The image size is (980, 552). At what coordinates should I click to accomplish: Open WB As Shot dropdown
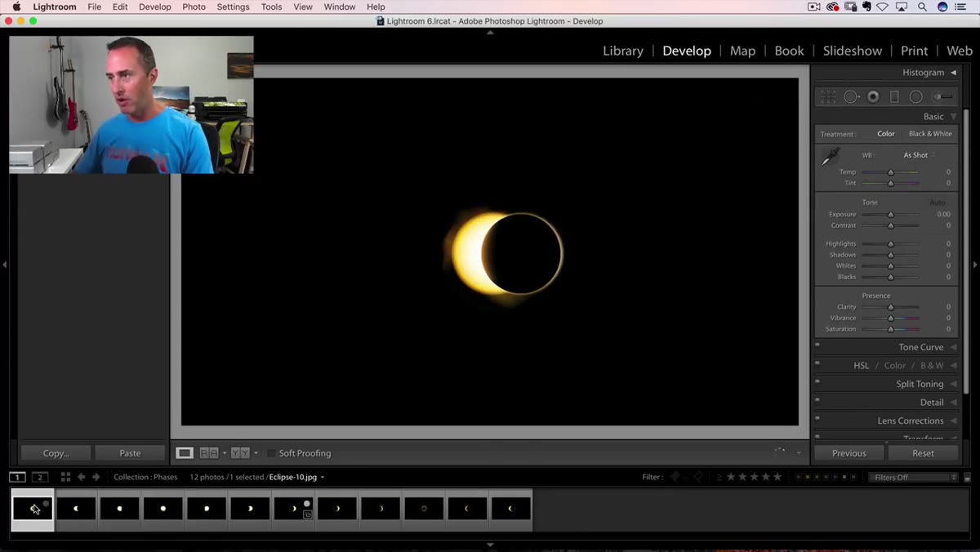point(919,155)
